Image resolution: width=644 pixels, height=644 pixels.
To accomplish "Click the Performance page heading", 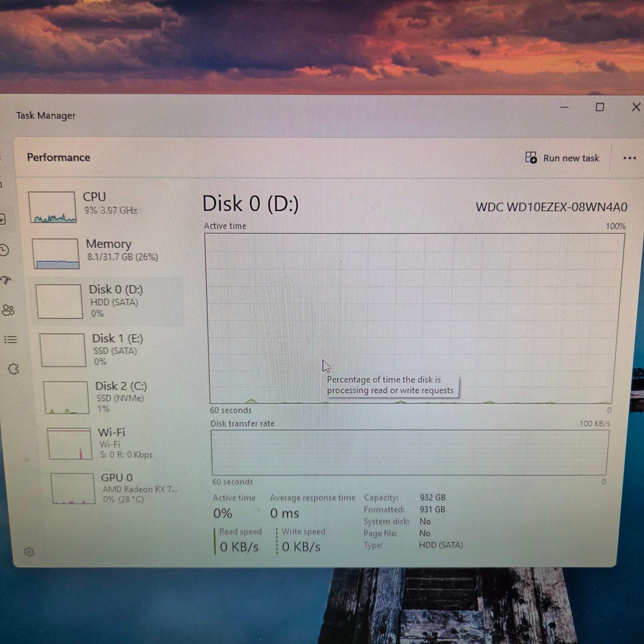I will [x=58, y=157].
